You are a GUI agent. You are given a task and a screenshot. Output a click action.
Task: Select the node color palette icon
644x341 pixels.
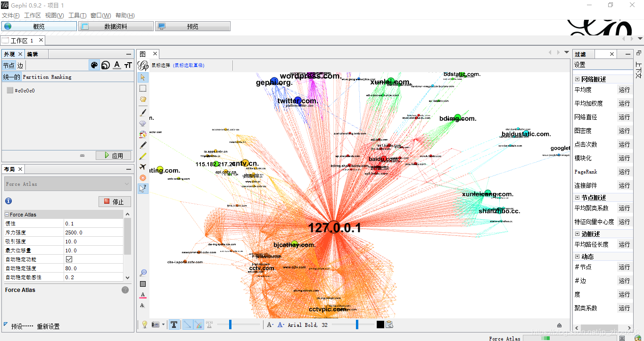95,65
